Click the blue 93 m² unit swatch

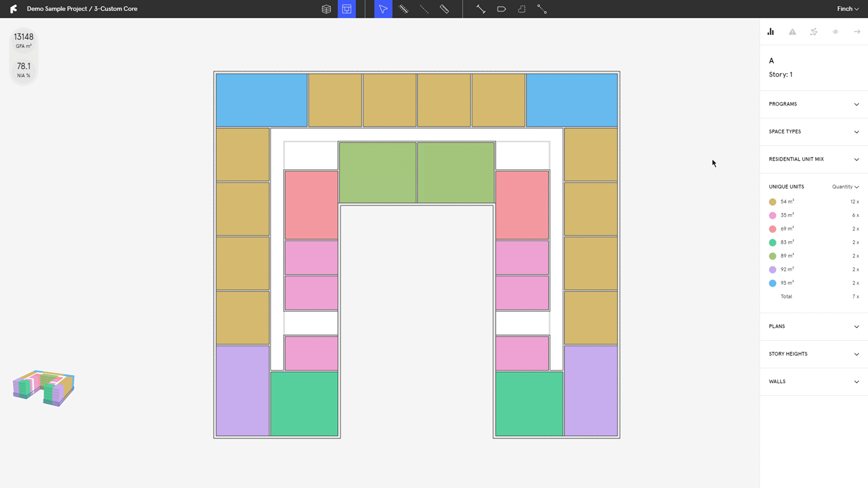(x=773, y=283)
